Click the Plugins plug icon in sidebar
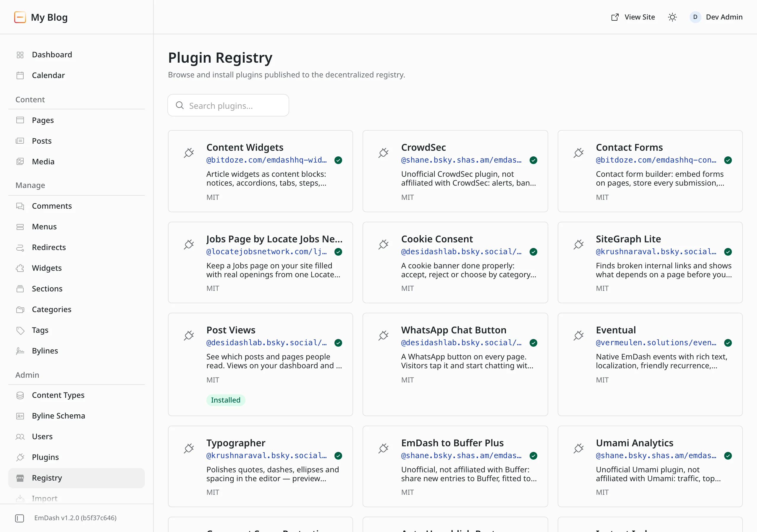The image size is (757, 532). (20, 458)
